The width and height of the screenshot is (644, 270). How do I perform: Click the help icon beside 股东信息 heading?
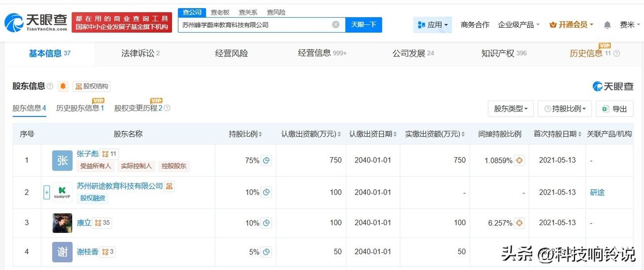pos(50,86)
